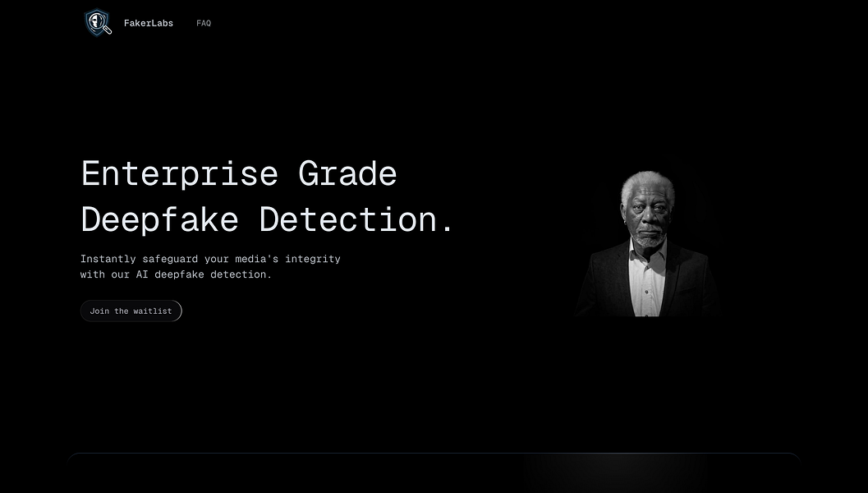This screenshot has width=868, height=493.
Task: Click the grayscale portrait image of man
Action: tap(646, 243)
